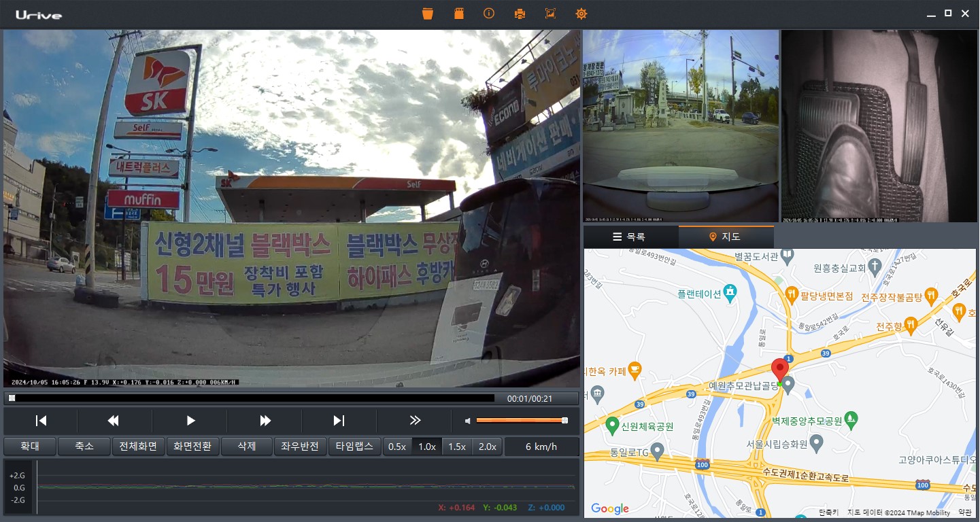Click the 고양아쿠아스튜디오 map label

coord(936,459)
